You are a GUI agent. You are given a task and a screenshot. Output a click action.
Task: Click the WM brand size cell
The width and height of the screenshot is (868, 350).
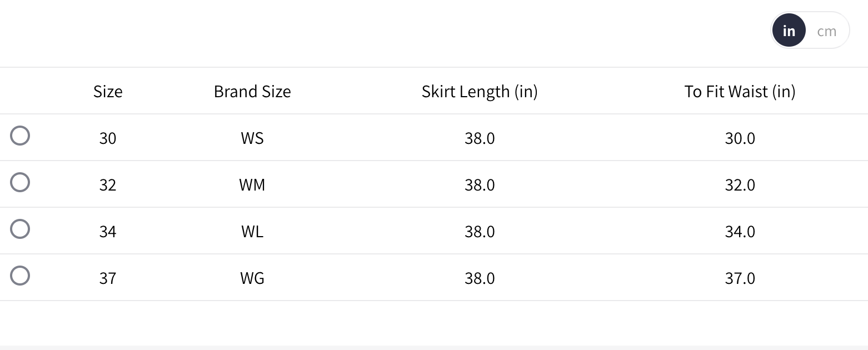click(x=252, y=185)
